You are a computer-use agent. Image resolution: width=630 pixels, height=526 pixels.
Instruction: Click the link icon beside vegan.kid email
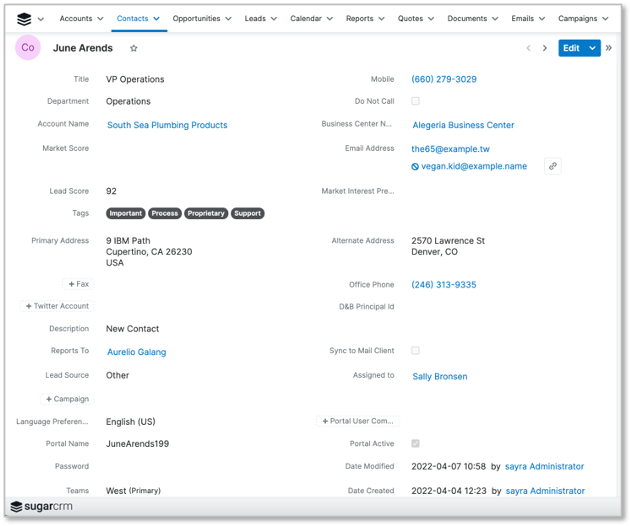(x=552, y=167)
